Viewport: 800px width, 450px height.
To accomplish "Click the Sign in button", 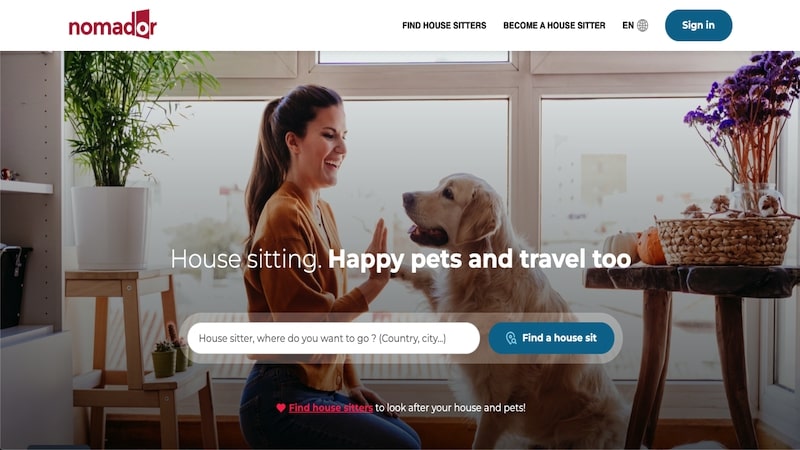I will [x=698, y=25].
